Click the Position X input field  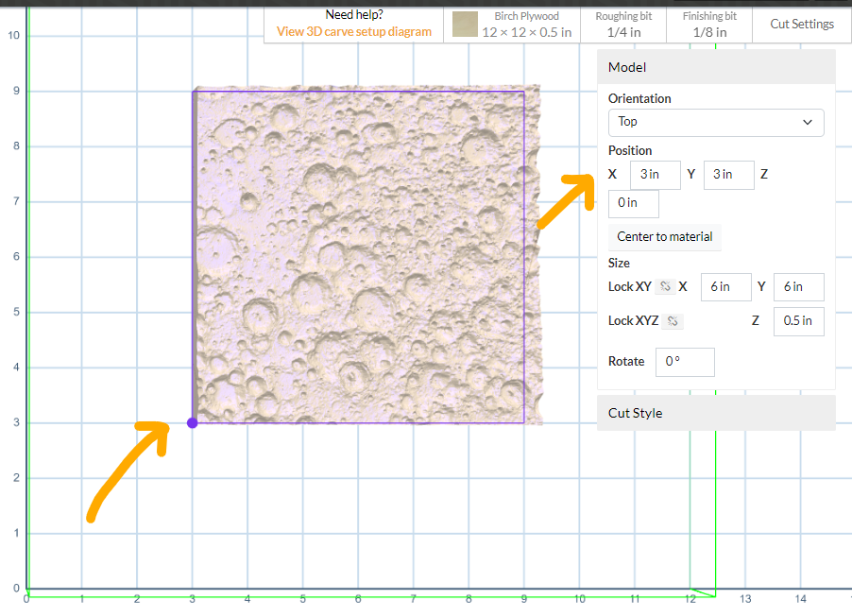(654, 175)
